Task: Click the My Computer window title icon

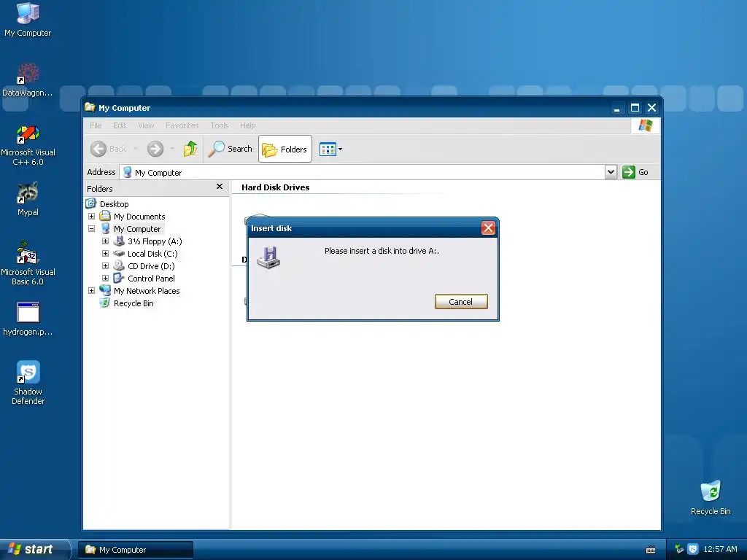Action: click(x=90, y=108)
